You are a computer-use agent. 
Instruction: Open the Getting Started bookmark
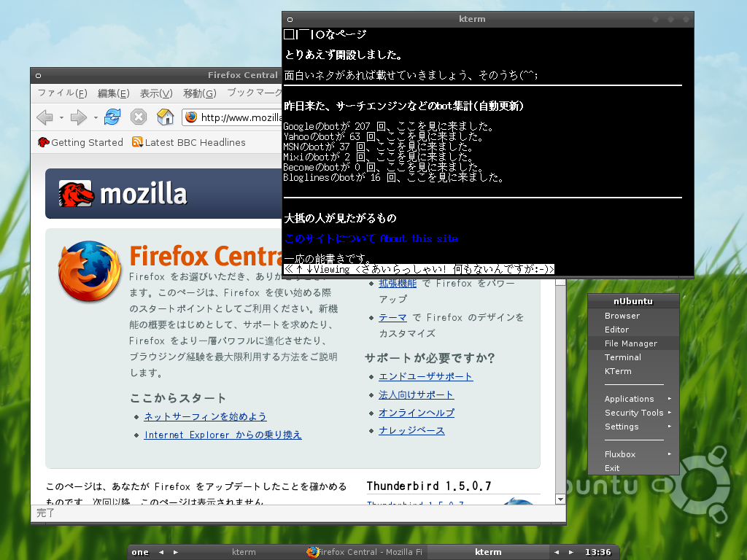[80, 142]
